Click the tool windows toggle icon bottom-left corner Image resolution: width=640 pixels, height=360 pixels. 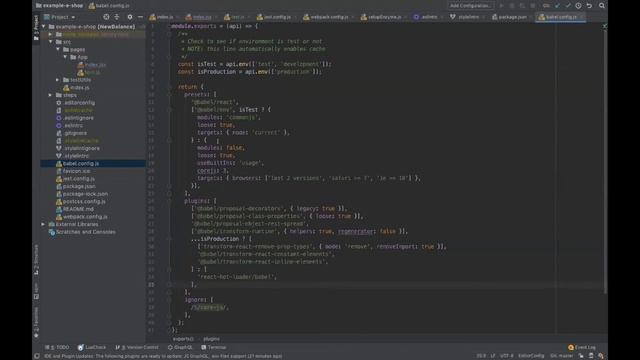[37, 356]
